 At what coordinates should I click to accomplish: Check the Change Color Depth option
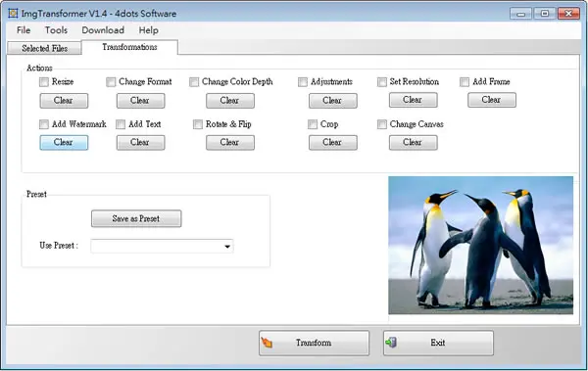tap(194, 81)
